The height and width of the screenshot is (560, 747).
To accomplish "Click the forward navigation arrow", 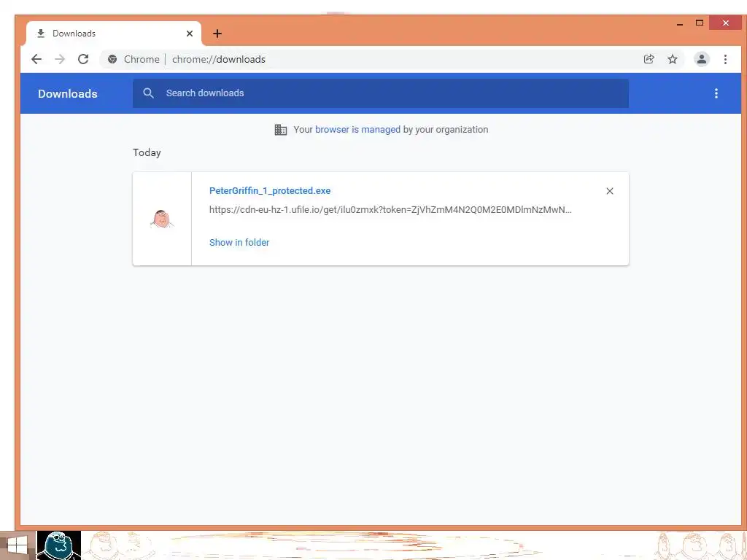I will (x=60, y=59).
